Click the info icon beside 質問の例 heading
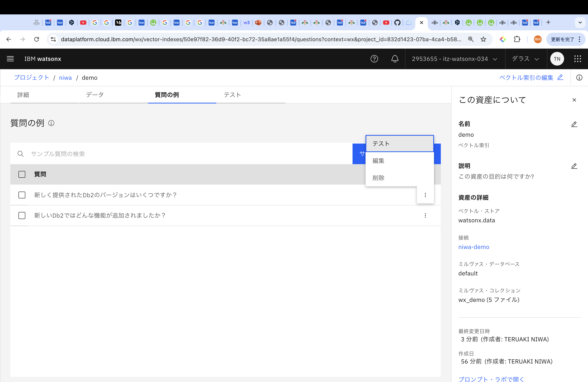 pos(51,123)
